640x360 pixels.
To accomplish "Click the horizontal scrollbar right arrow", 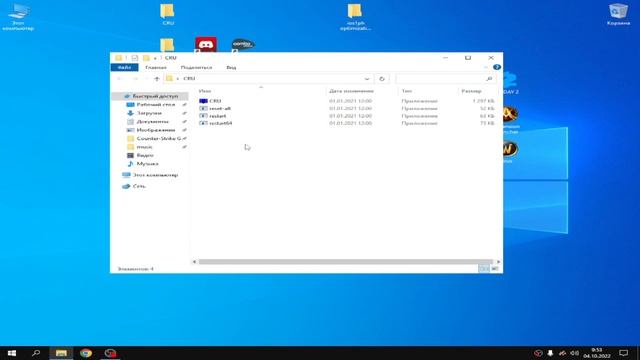I will point(498,262).
